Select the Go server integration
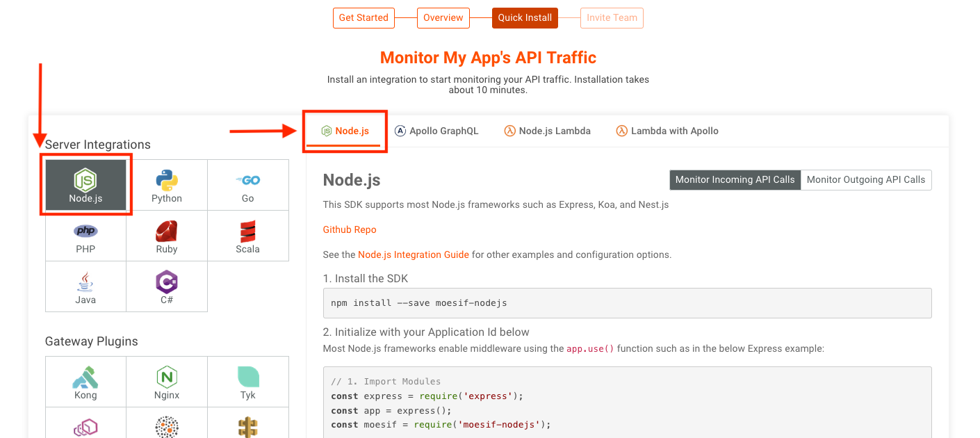The image size is (980, 438). pyautogui.click(x=248, y=184)
